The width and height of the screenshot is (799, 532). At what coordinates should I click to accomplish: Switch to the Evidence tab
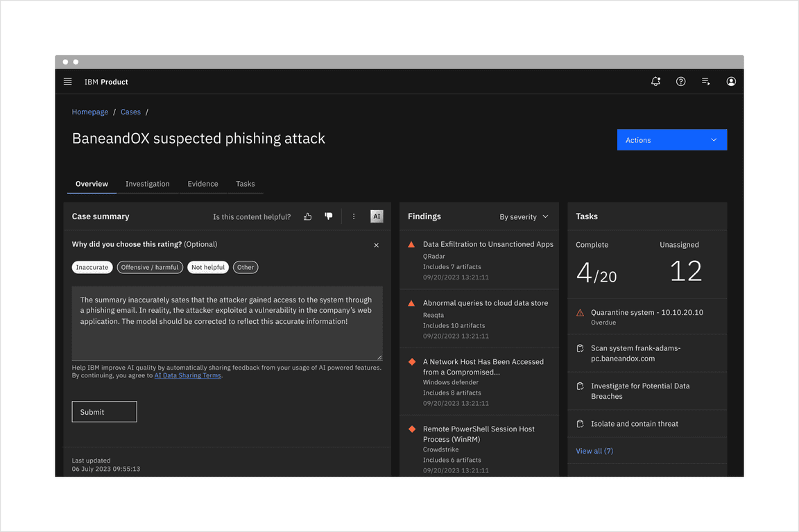(203, 184)
